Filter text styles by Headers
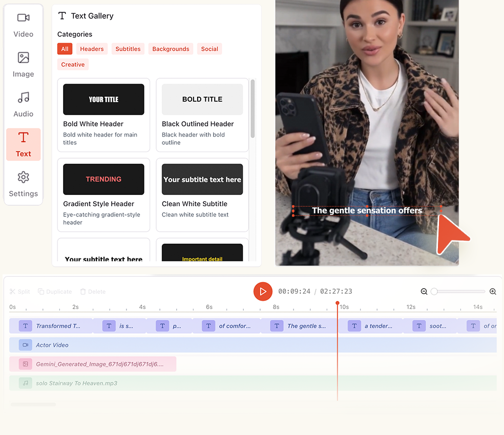The width and height of the screenshot is (504, 435). (x=92, y=49)
